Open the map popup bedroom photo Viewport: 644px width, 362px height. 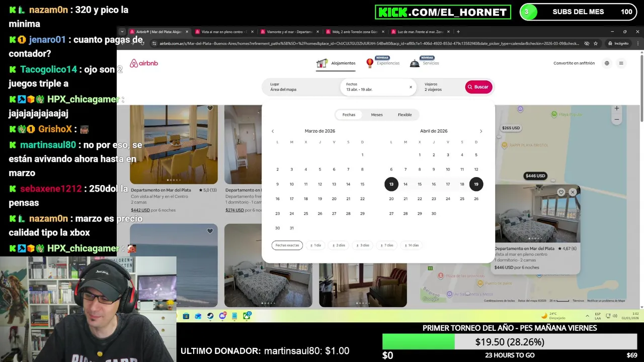pyautogui.click(x=537, y=214)
